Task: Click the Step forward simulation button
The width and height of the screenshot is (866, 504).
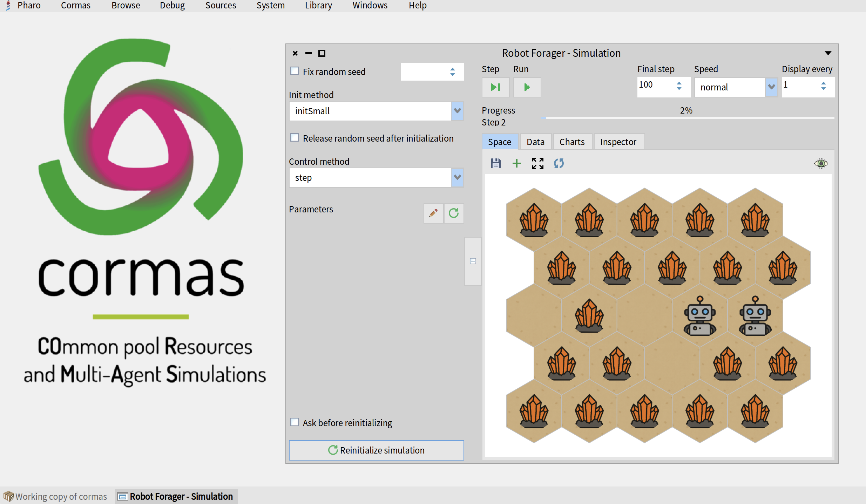Action: pos(495,87)
